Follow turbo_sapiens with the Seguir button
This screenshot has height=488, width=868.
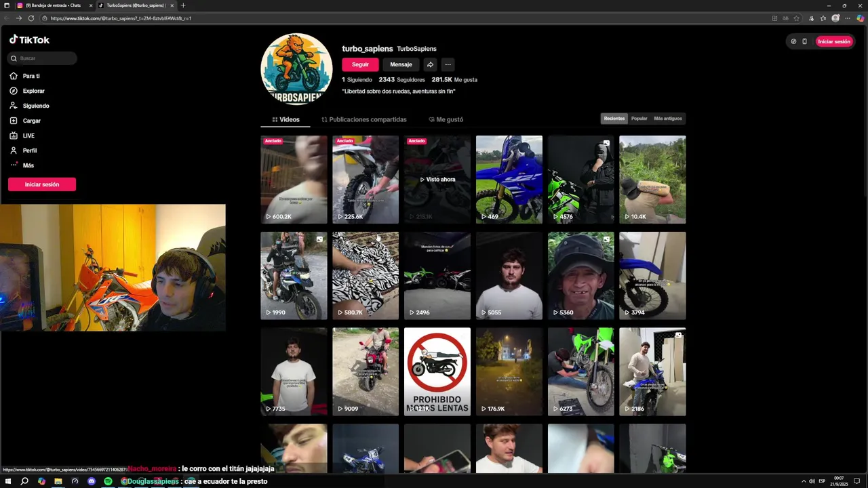pos(360,64)
